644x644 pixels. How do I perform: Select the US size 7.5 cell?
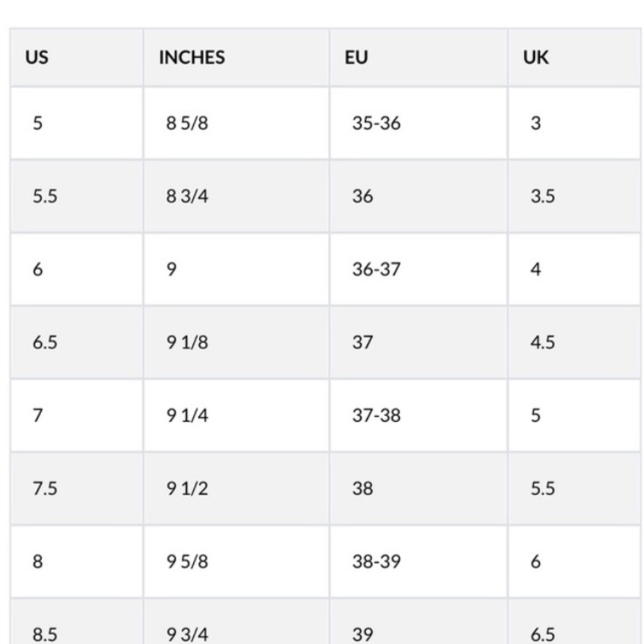(x=77, y=488)
